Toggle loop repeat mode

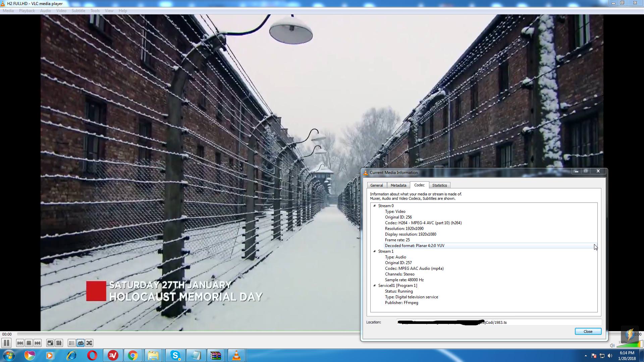pos(80,343)
